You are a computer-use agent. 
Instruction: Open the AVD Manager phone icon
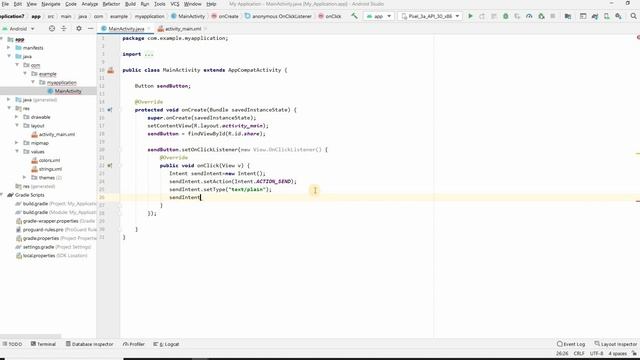click(x=607, y=16)
